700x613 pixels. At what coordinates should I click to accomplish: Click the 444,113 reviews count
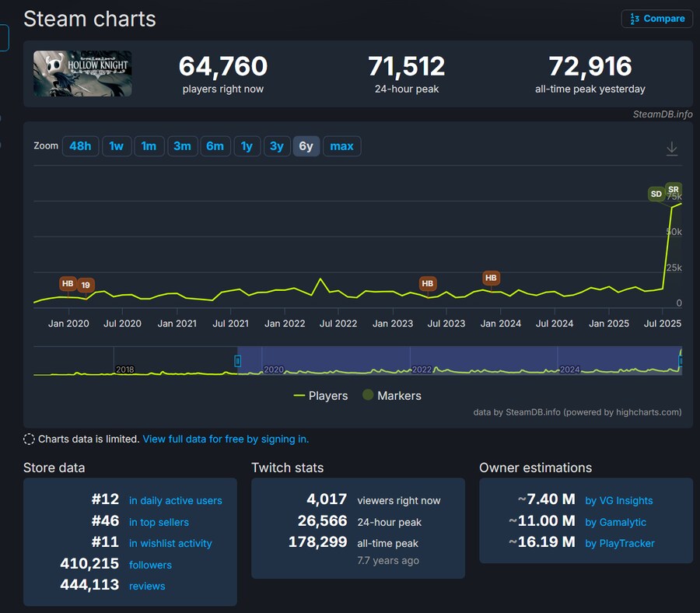tap(89, 584)
